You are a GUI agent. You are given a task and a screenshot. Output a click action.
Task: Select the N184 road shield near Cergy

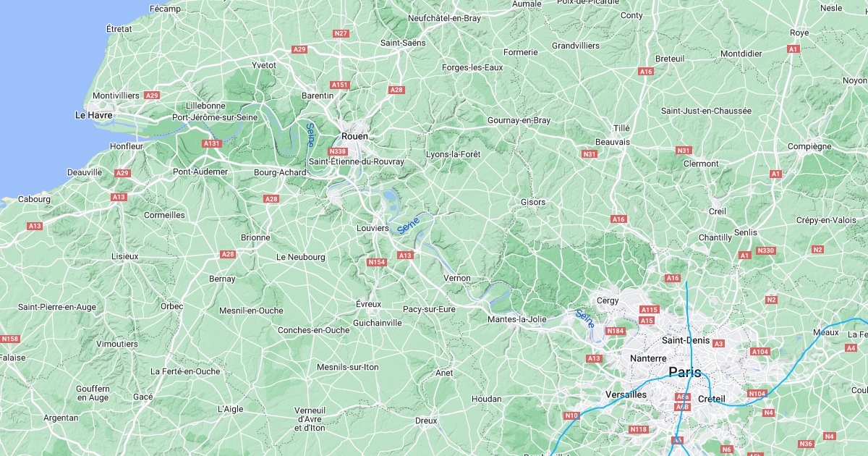tap(615, 331)
